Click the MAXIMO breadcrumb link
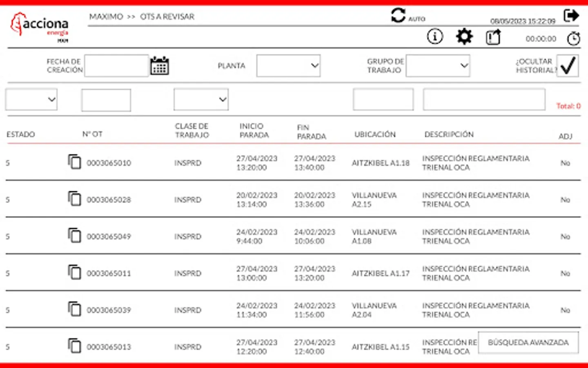This screenshot has height=368, width=588. (106, 17)
